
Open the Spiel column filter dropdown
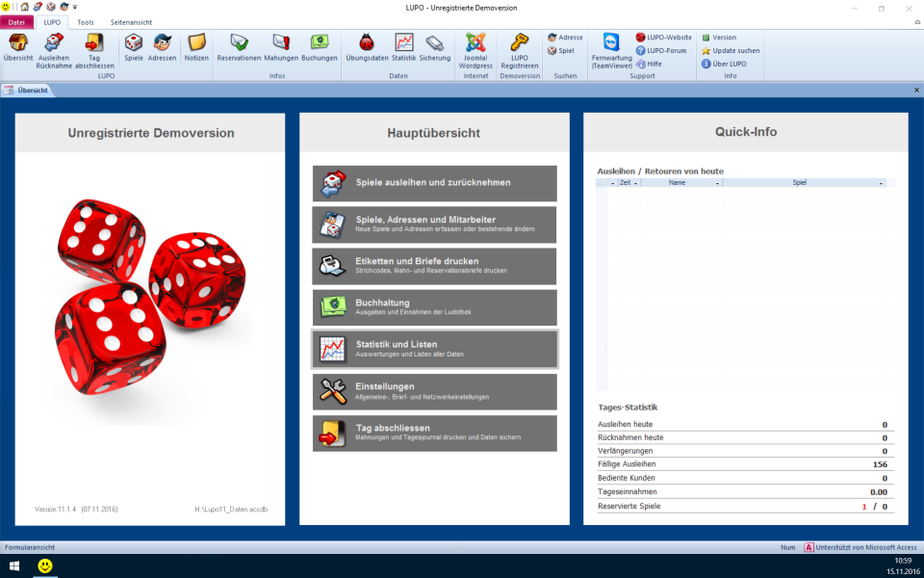pos(882,183)
